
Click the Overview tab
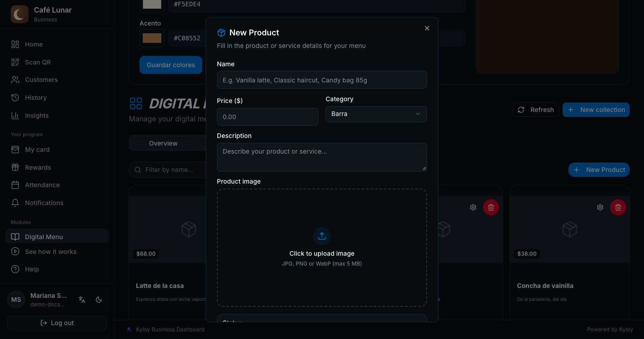(x=163, y=143)
